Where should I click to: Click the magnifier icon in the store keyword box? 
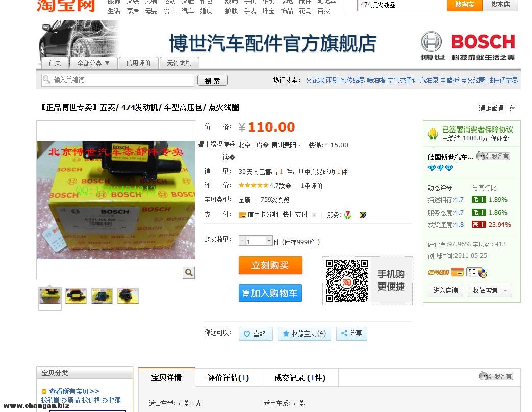click(46, 80)
